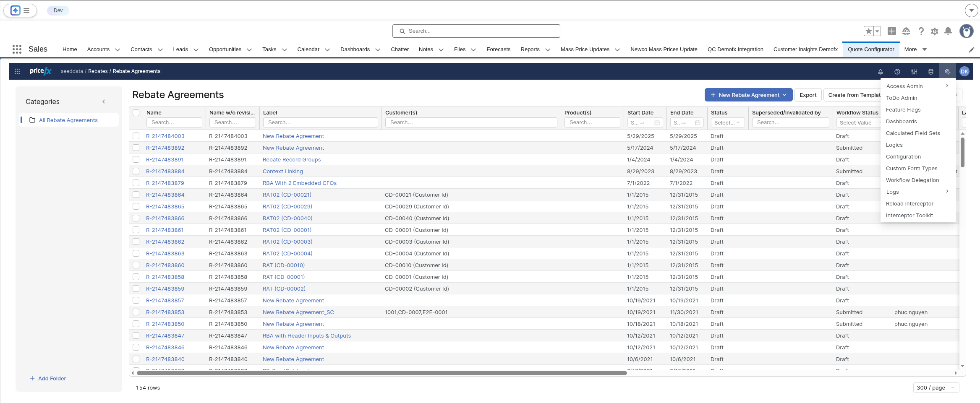
Task: Open the Pricefx module grid menu icon
Action: click(17, 71)
